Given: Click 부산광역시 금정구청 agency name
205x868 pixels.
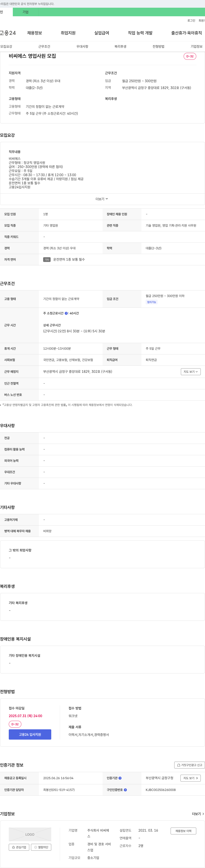Looking at the screenshot, I should (x=159, y=778).
